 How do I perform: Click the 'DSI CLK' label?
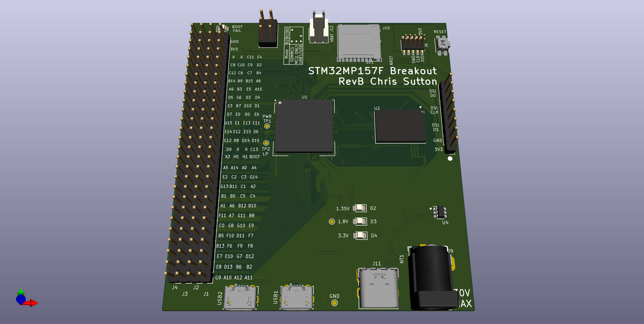click(x=434, y=110)
